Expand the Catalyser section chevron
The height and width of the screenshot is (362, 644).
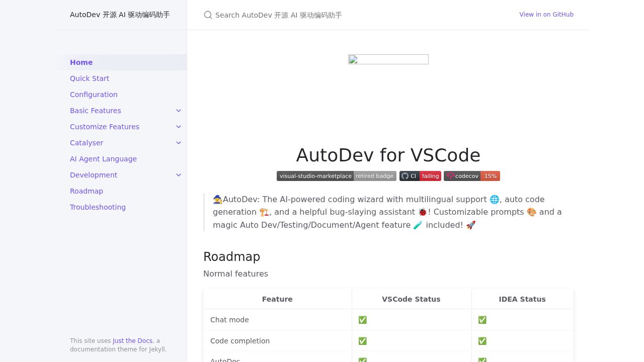(x=179, y=143)
